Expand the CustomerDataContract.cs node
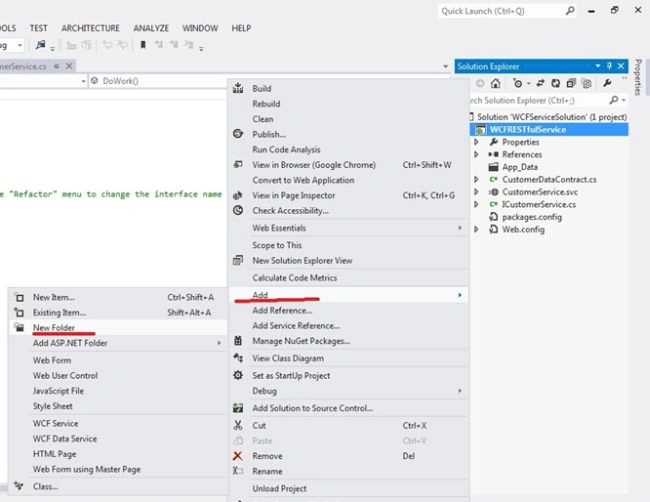650x502 pixels. [x=476, y=179]
